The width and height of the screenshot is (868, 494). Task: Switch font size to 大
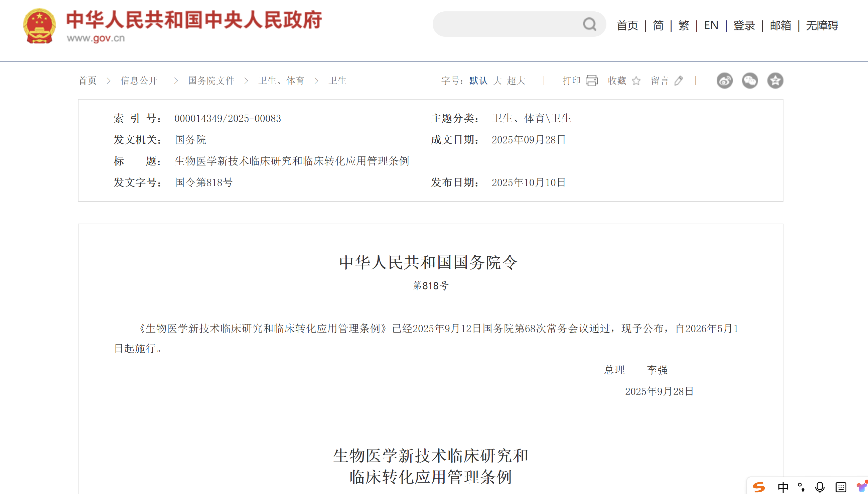[497, 81]
